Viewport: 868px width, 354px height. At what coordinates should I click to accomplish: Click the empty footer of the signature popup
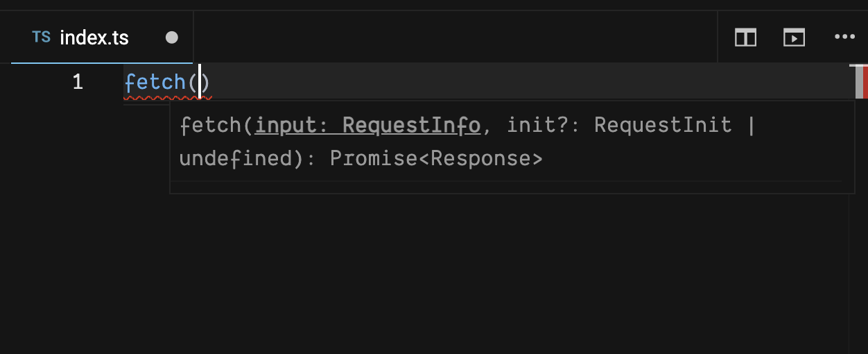click(512, 187)
